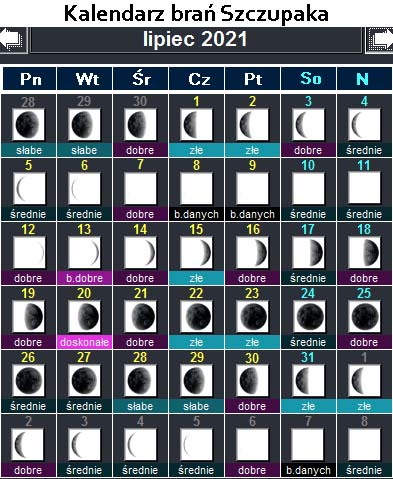Click the 'słabe' label under July 28
The image size is (393, 479).
140,406
